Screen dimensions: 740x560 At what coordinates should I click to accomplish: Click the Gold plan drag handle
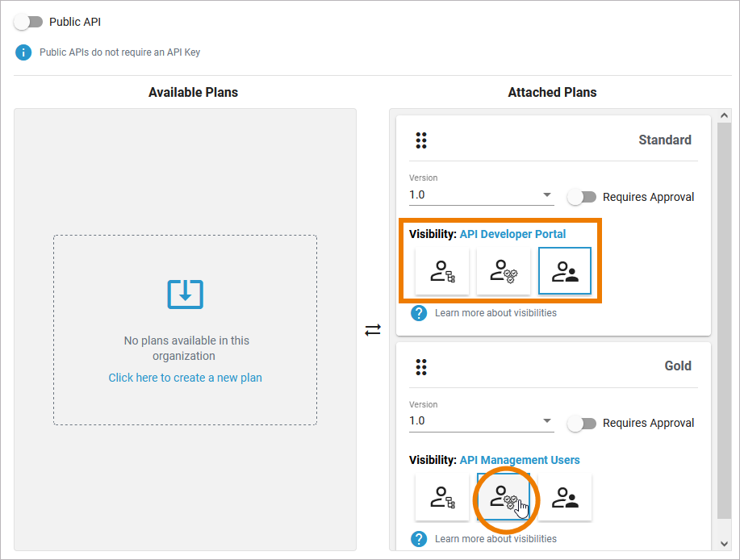420,366
